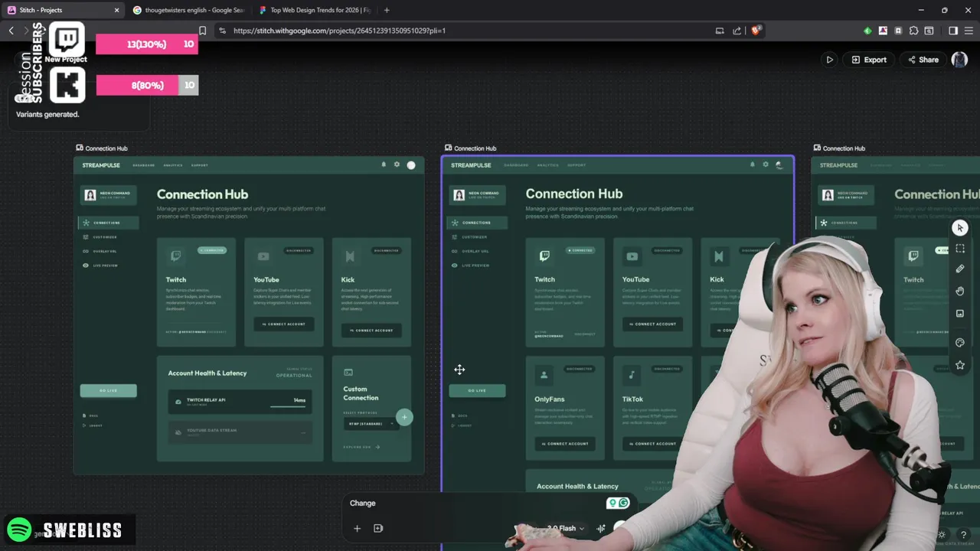Select Overlay URL in first screen sidebar
980x551 pixels.
tap(100, 251)
